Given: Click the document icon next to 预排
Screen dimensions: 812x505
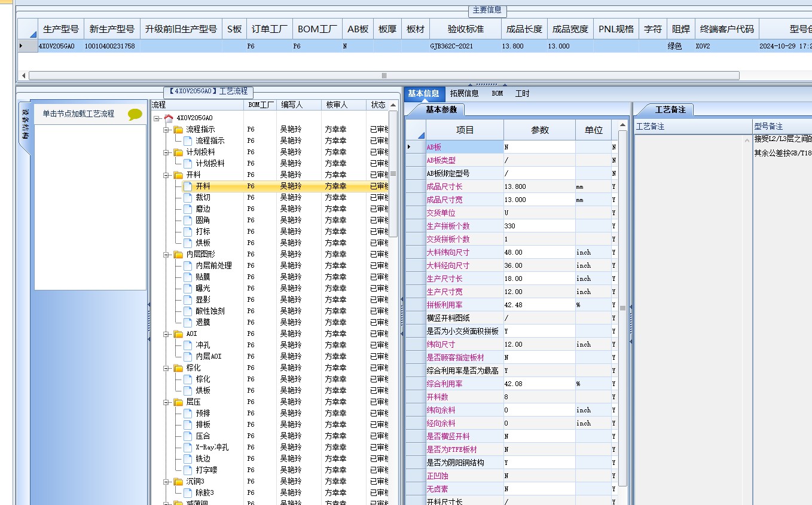Looking at the screenshot, I should [x=188, y=413].
